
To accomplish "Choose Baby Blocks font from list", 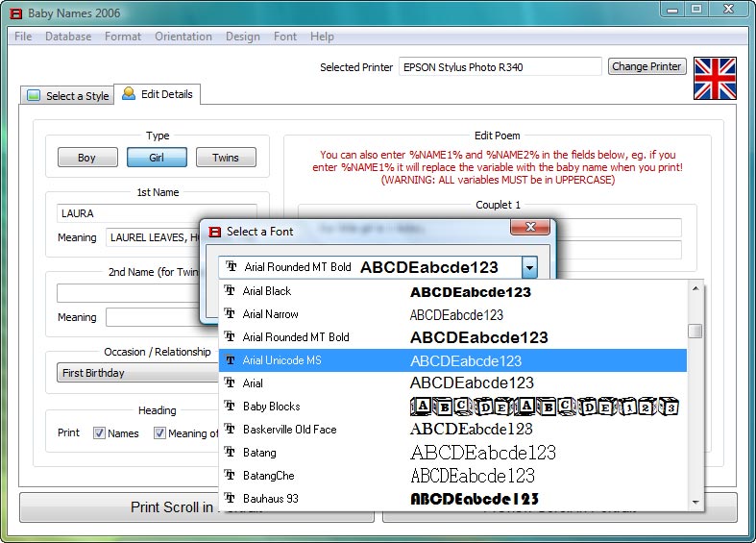I will click(452, 406).
